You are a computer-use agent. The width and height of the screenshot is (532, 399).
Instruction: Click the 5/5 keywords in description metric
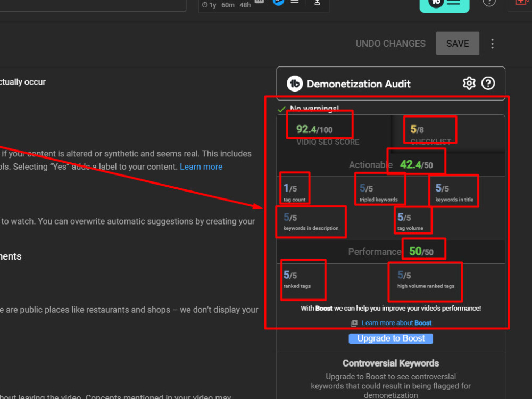point(311,221)
